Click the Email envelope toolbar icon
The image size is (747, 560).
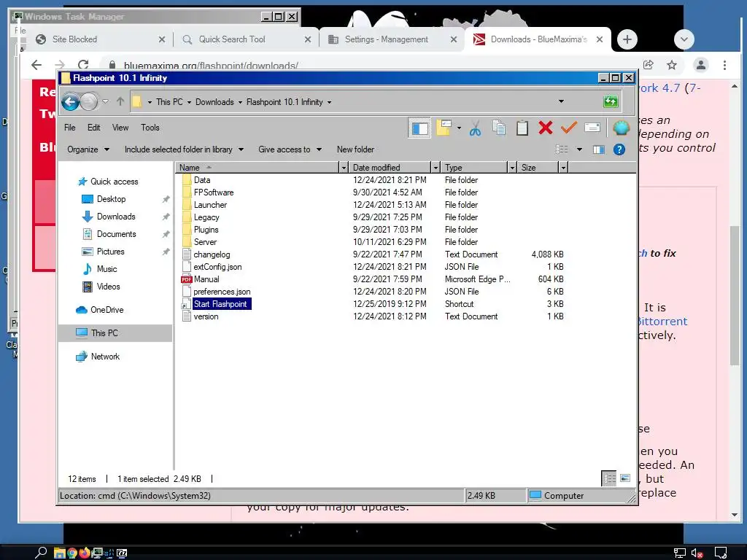(592, 128)
